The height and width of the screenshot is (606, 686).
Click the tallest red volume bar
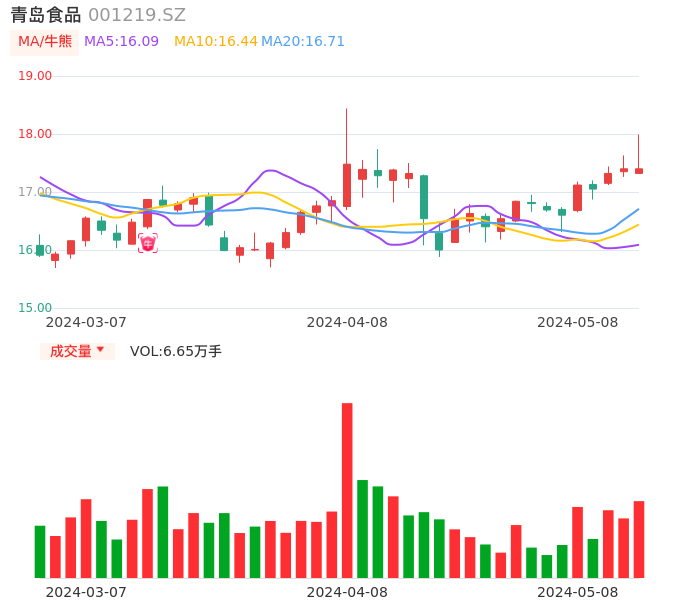tap(347, 490)
